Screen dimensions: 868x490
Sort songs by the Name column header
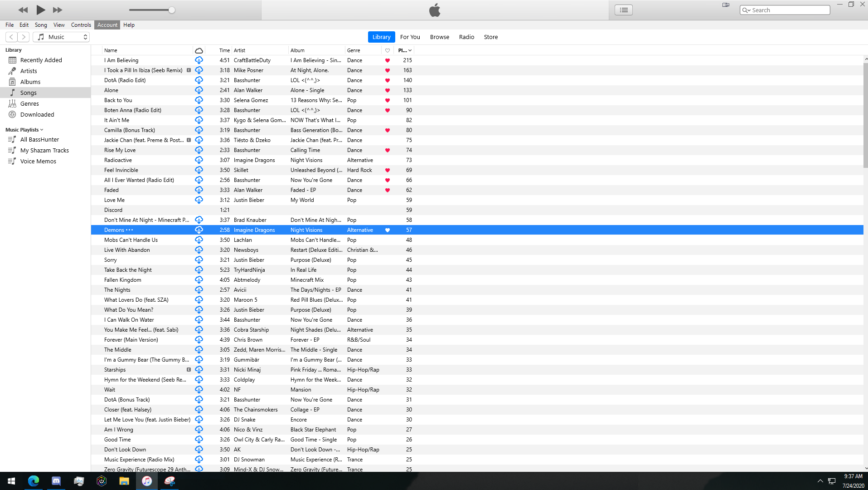[x=147, y=50]
